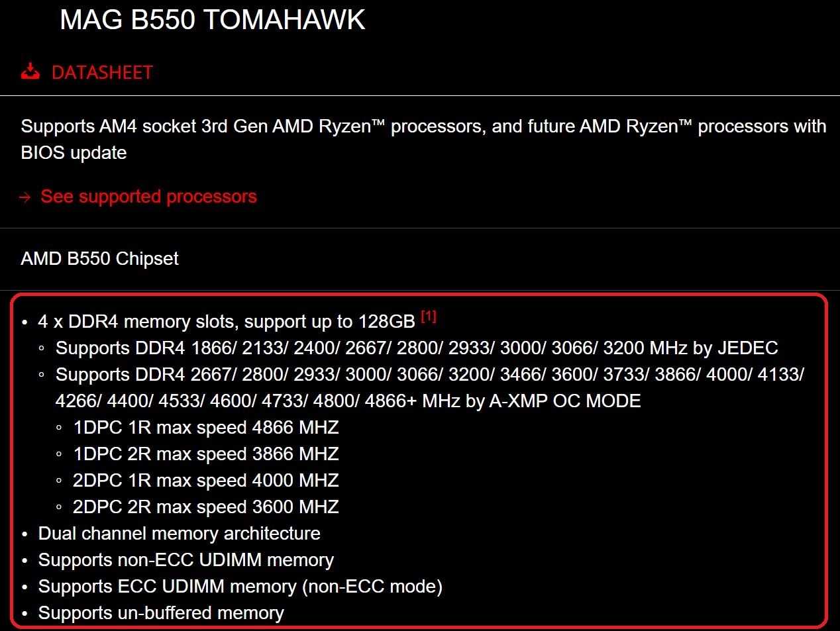Click the BIOS update text
840x631 pixels.
click(x=74, y=153)
